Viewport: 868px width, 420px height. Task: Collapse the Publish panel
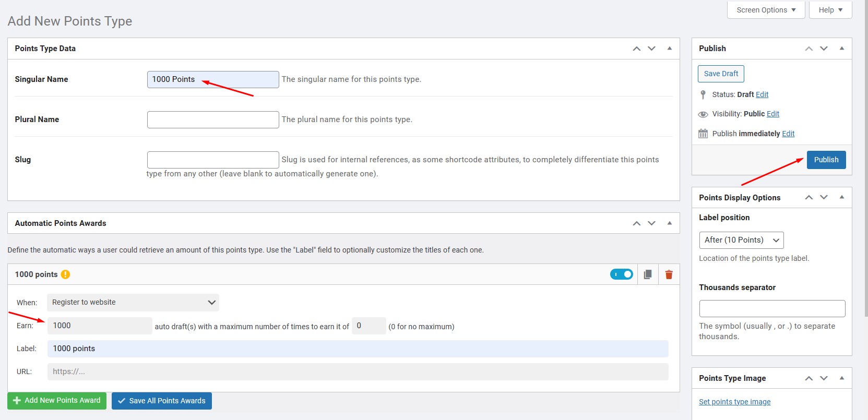tap(841, 49)
